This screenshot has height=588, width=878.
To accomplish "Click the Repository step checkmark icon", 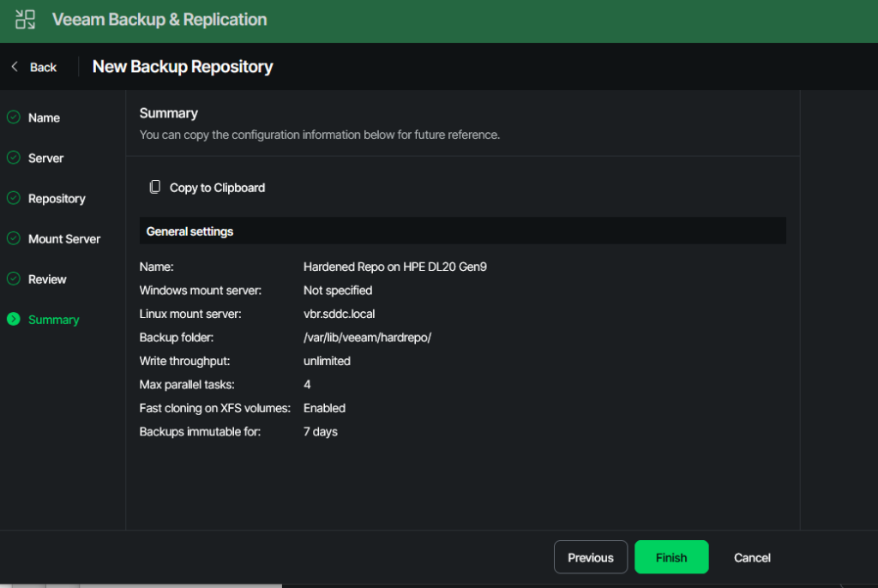I will click(14, 198).
